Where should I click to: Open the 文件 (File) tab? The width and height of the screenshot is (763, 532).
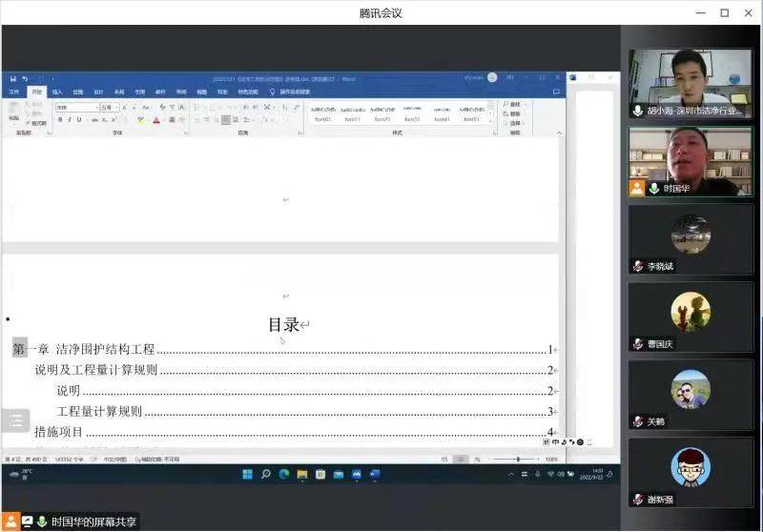(x=14, y=92)
